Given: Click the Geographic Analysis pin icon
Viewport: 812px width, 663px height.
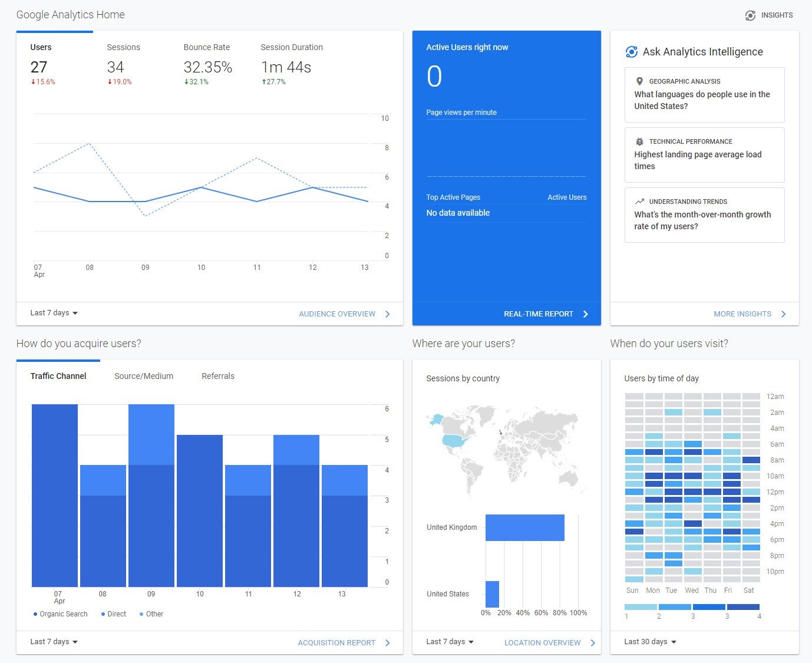Looking at the screenshot, I should pos(639,81).
